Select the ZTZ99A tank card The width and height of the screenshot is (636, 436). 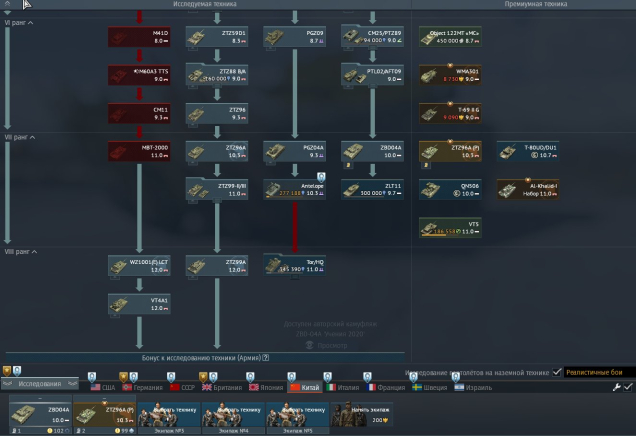point(216,265)
